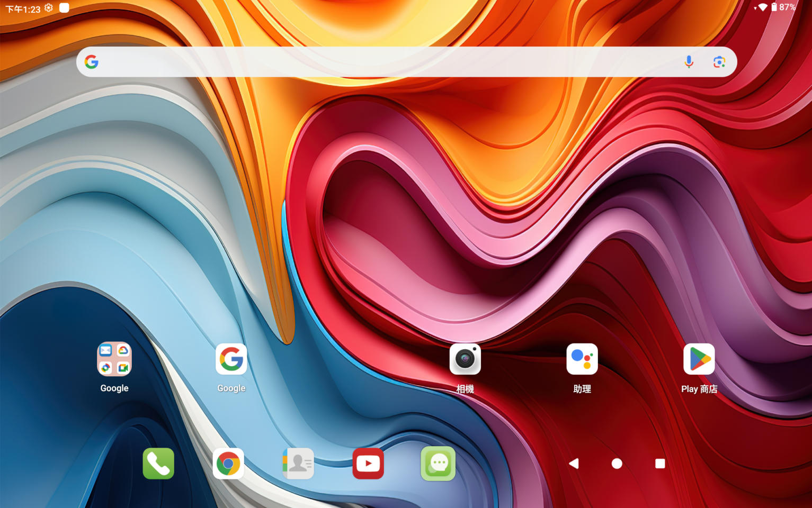
Task: Launch Chrome browser from dock
Action: pyautogui.click(x=228, y=464)
